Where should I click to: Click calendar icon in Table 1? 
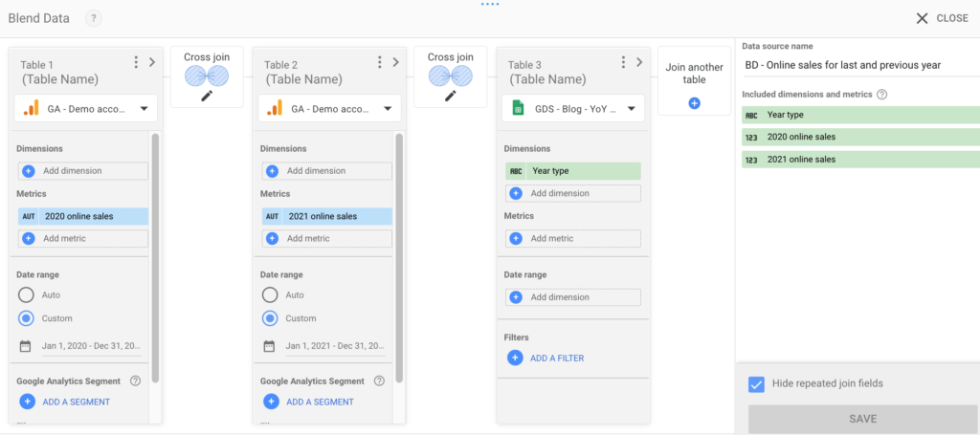tap(25, 346)
